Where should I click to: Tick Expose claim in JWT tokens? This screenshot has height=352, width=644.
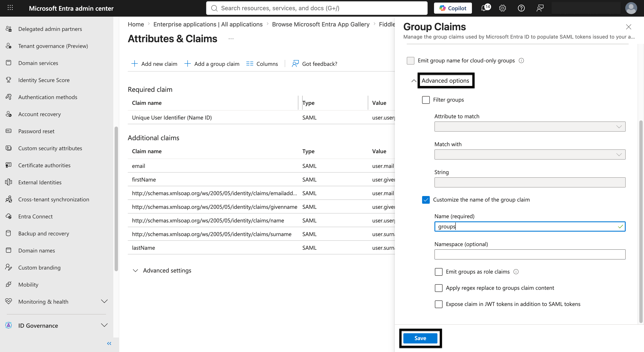coord(438,304)
